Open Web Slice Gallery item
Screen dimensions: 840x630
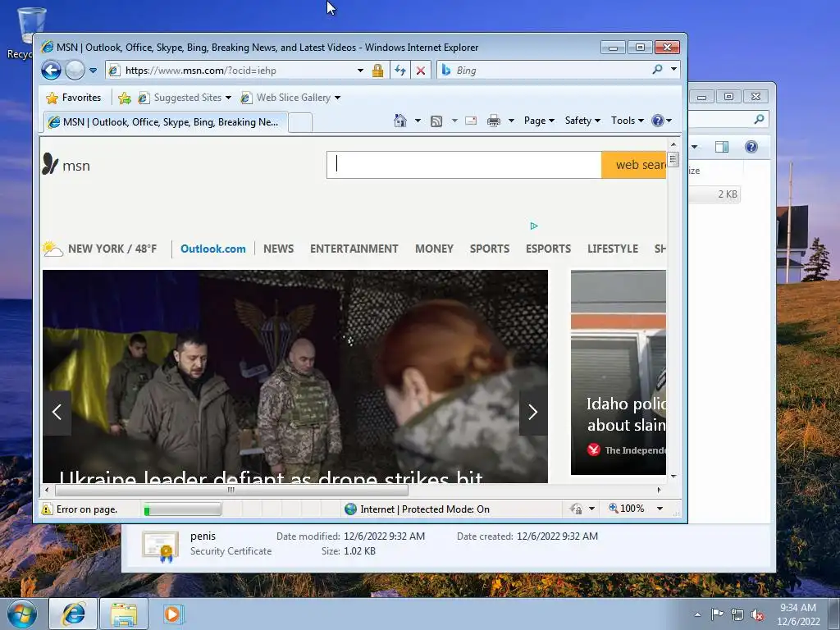(286, 98)
